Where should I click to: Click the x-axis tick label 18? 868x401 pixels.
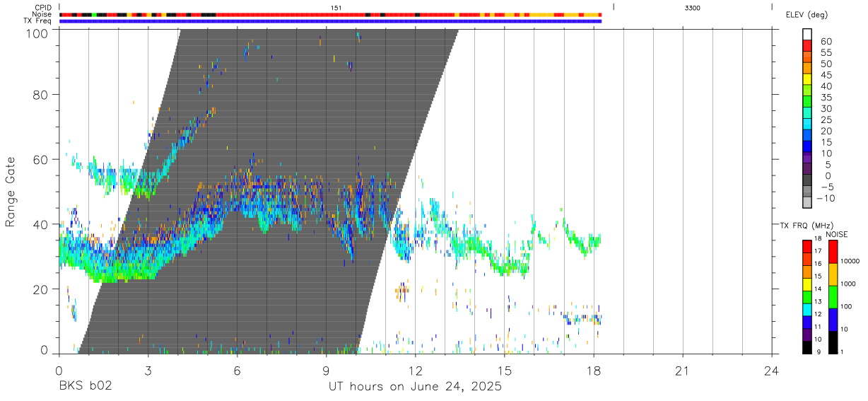pos(593,371)
